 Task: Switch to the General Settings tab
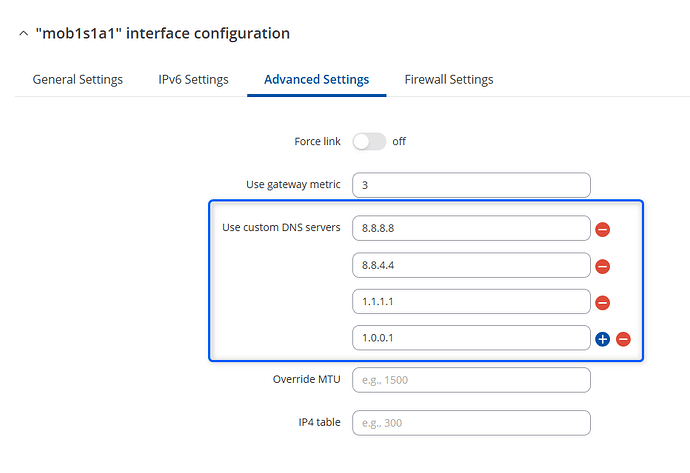pos(77,80)
